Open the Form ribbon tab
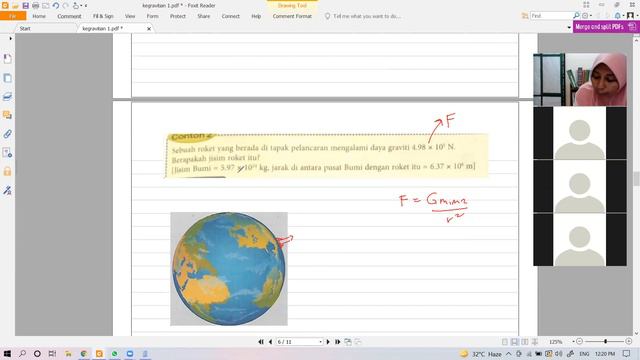Screen dimensions: 640x360 (152, 16)
